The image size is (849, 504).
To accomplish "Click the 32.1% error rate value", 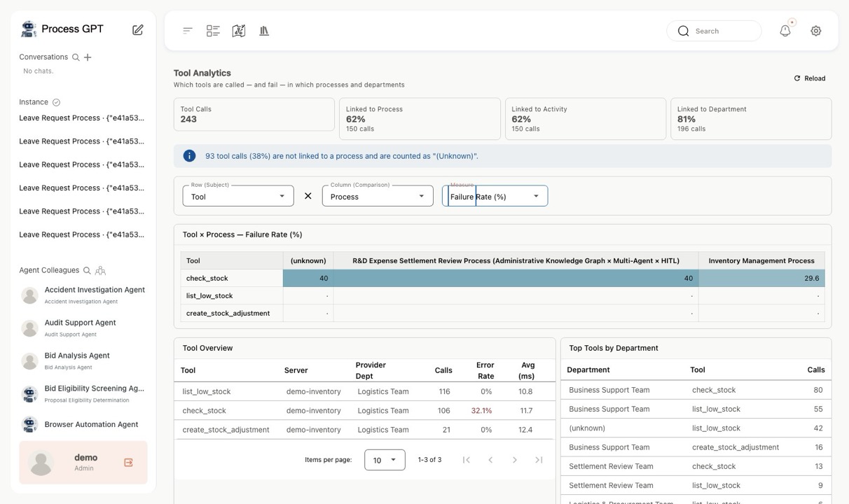I will [x=482, y=411].
